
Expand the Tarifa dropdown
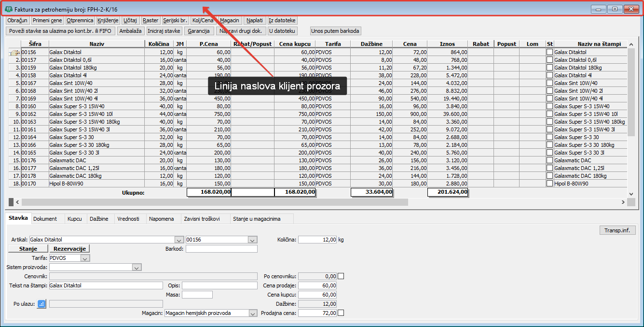click(x=85, y=258)
